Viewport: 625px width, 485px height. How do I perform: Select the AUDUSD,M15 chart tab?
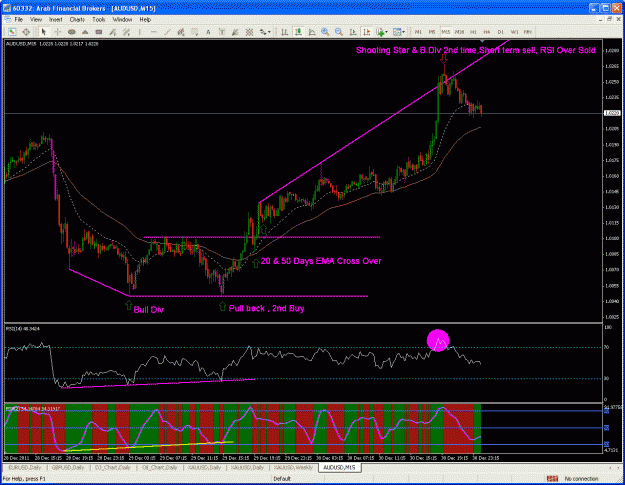[x=340, y=467]
